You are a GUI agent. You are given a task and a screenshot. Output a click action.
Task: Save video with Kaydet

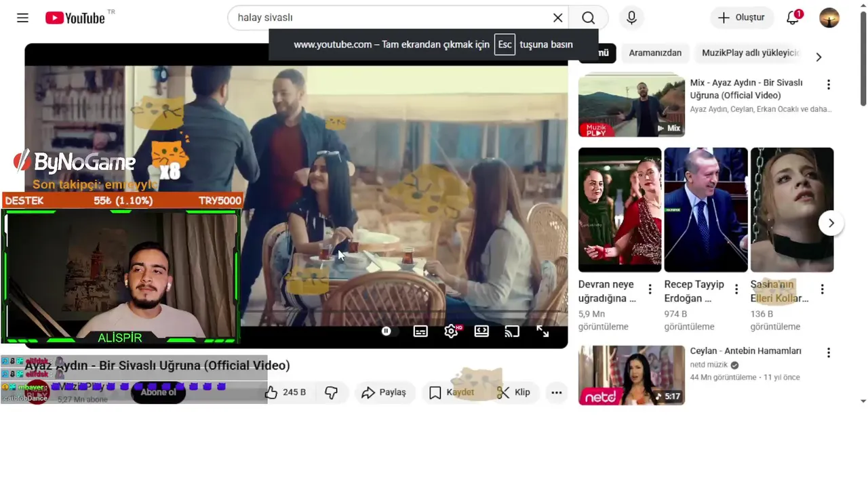pos(452,392)
